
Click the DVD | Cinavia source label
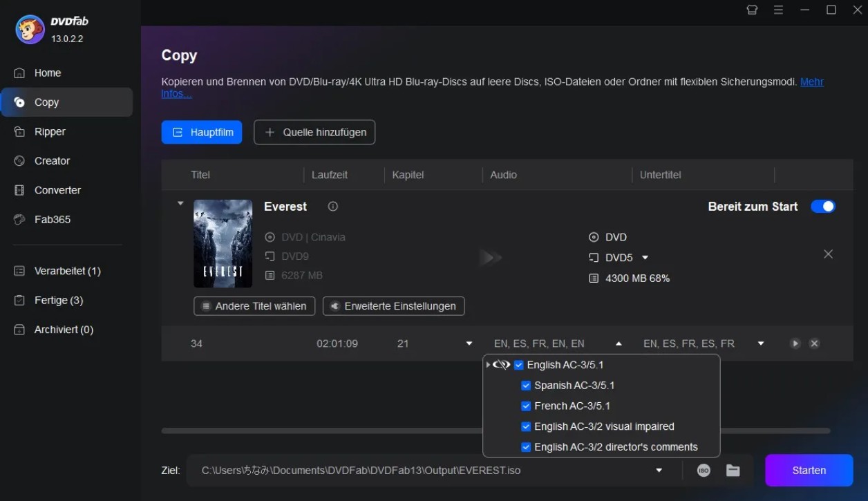coord(313,237)
